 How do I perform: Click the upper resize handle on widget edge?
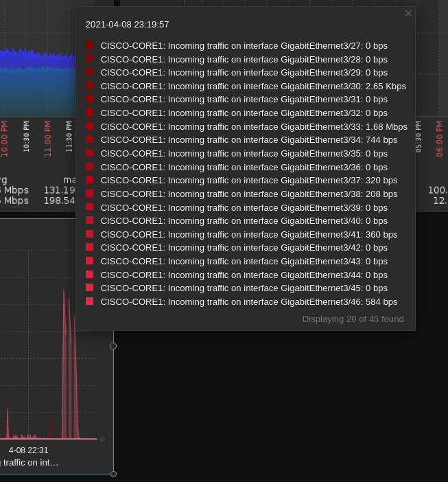[x=113, y=346]
